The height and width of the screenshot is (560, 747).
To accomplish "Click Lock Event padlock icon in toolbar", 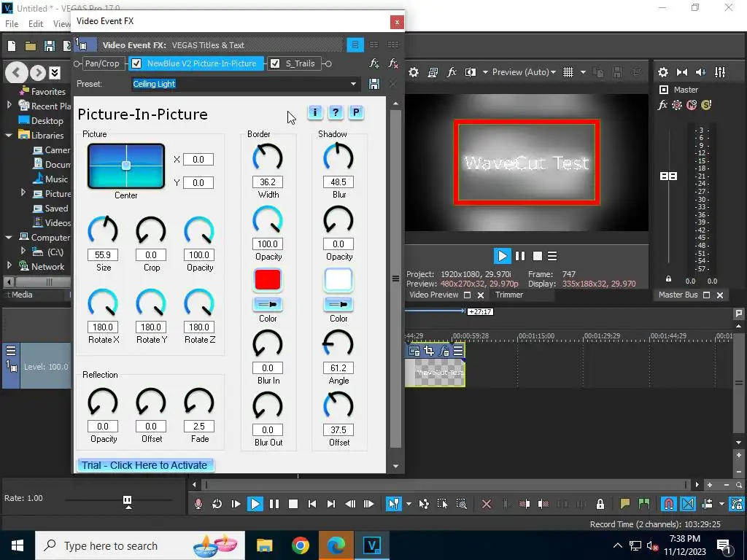I will point(600,504).
